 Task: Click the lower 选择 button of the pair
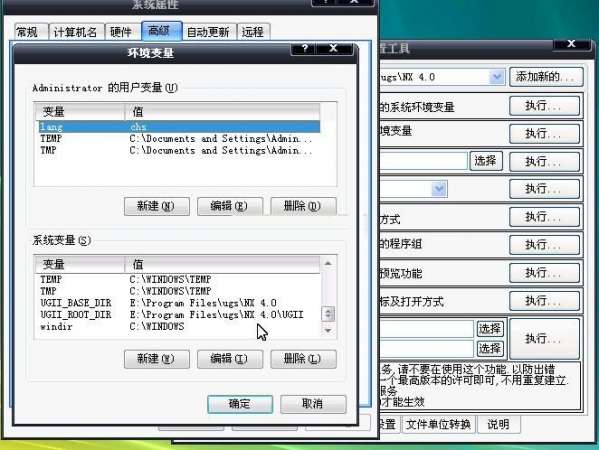[490, 348]
